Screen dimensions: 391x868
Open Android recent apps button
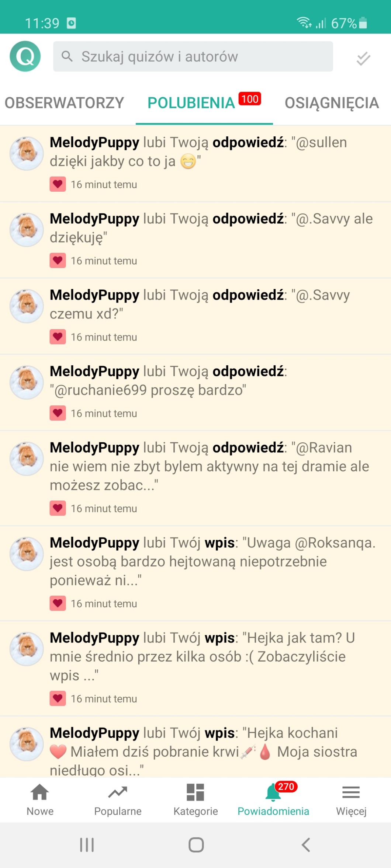(x=87, y=844)
